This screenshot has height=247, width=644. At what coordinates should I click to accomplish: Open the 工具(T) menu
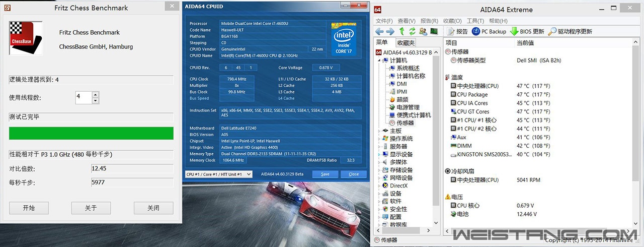tap(475, 21)
